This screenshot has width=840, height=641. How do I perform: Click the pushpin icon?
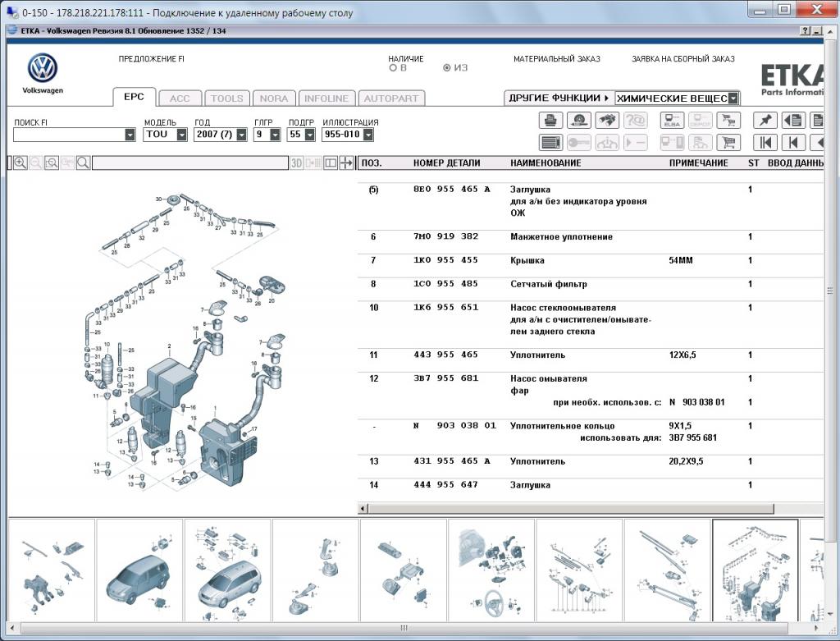(765, 121)
